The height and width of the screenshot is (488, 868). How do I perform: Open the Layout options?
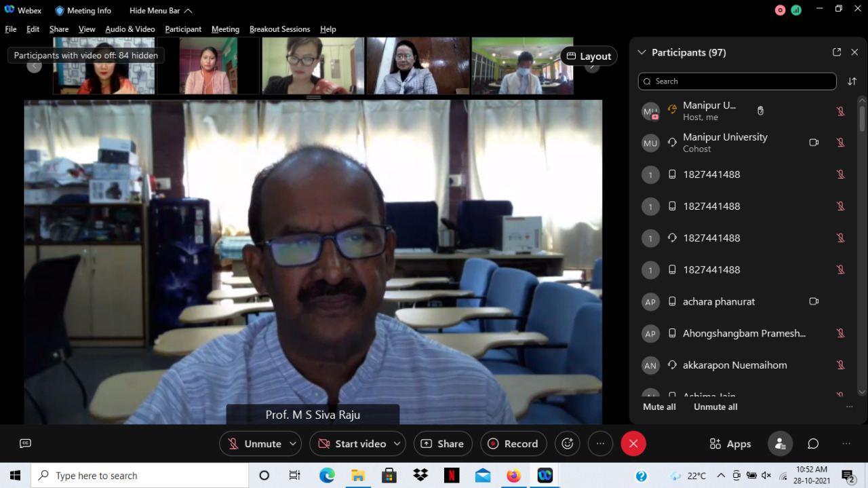pyautogui.click(x=589, y=56)
